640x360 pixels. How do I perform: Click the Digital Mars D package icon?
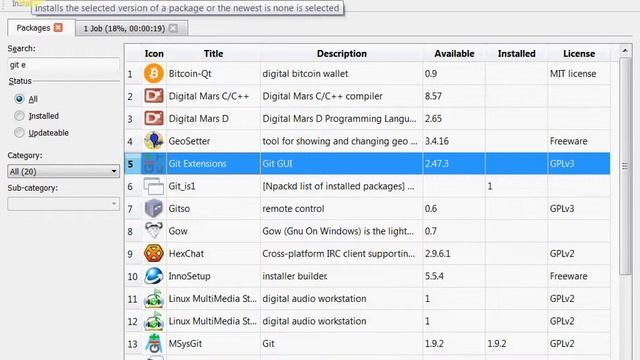pyautogui.click(x=153, y=118)
